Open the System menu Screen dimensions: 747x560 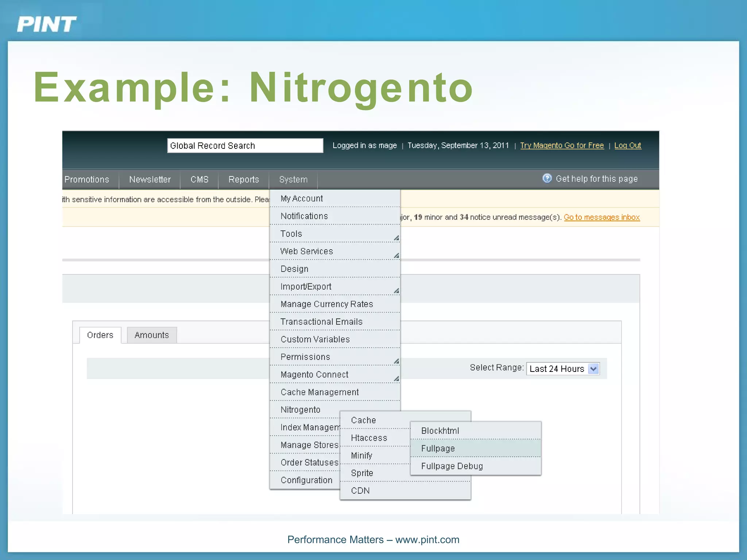293,179
